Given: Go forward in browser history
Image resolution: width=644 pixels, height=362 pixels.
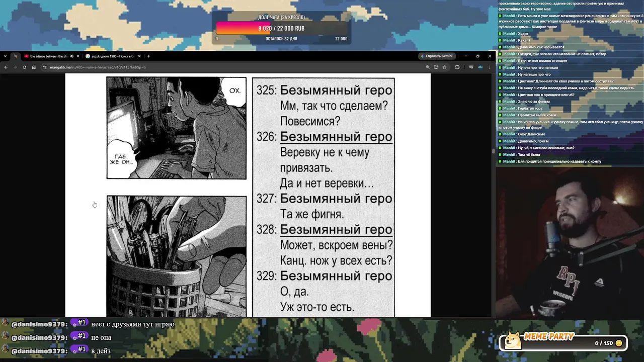Looking at the screenshot, I should pos(15,67).
